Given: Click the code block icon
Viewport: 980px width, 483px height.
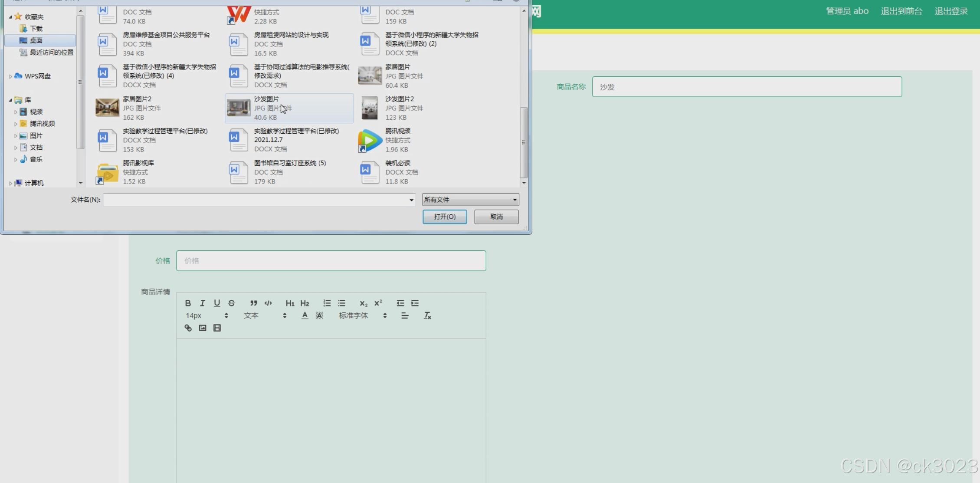Looking at the screenshot, I should click(x=268, y=303).
